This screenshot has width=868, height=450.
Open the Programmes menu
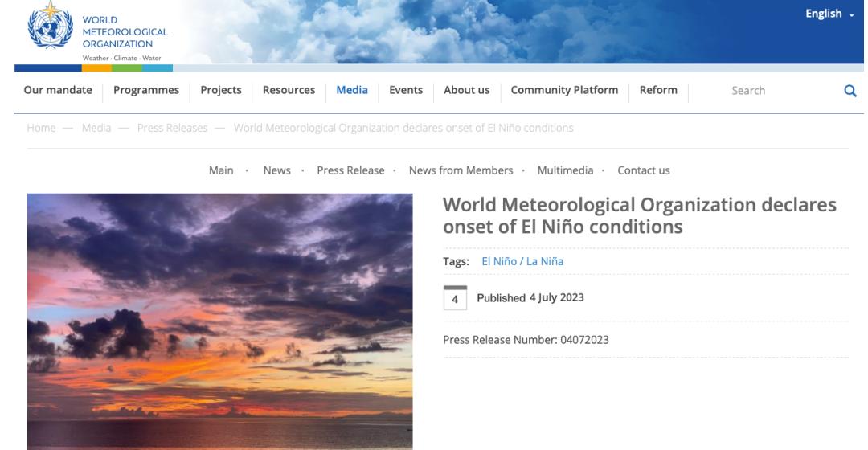tap(146, 90)
